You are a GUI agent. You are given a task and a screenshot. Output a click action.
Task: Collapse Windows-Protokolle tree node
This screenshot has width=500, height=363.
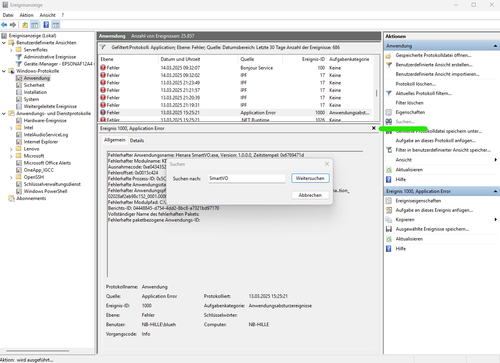point(4,71)
